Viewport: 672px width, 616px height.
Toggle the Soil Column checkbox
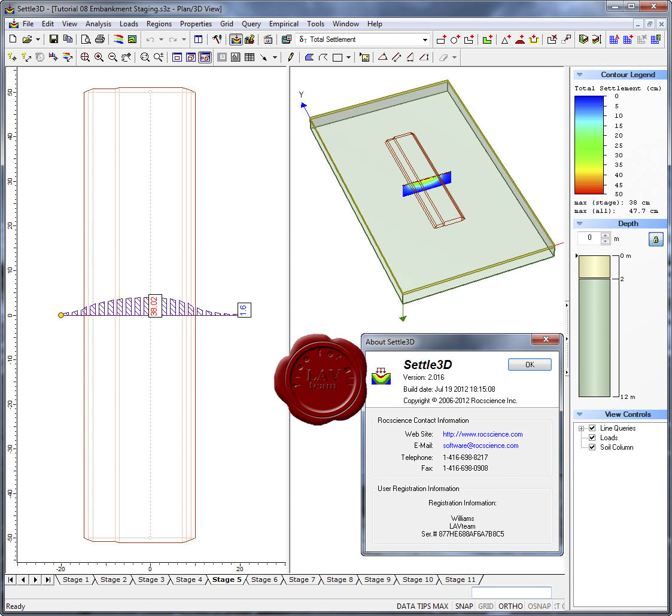592,447
